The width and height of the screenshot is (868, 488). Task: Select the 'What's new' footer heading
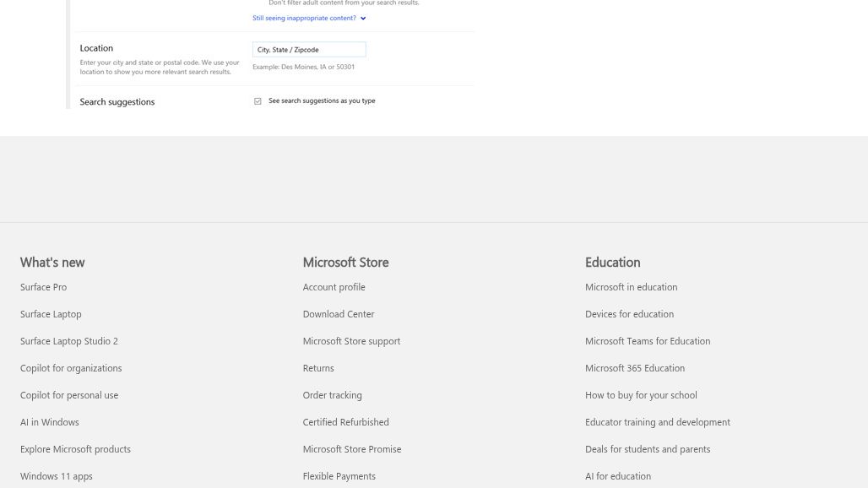pyautogui.click(x=52, y=263)
